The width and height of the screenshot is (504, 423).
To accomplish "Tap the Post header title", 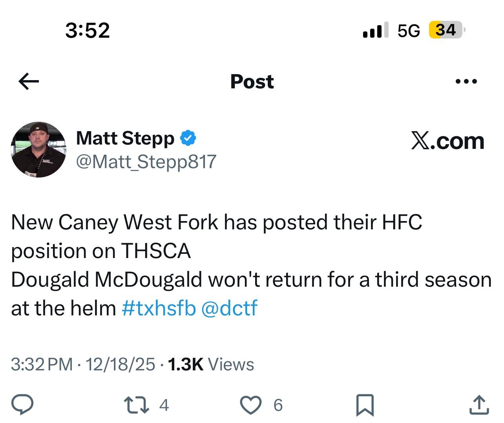I will click(252, 82).
